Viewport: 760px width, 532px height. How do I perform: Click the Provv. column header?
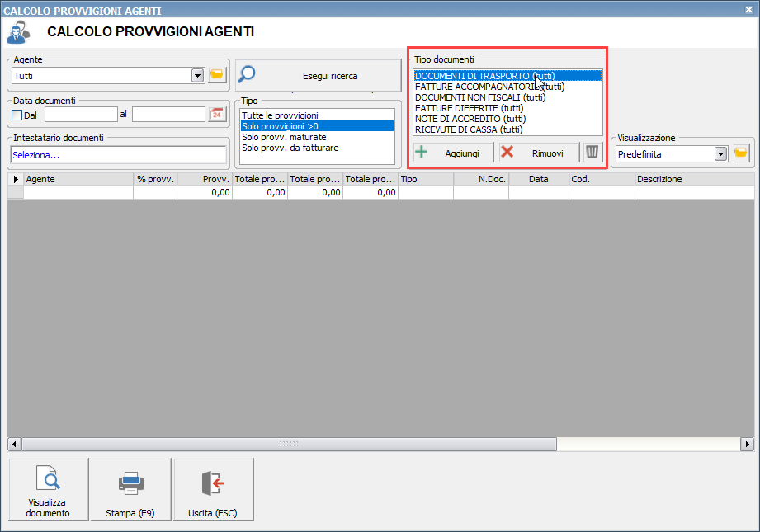(x=205, y=179)
